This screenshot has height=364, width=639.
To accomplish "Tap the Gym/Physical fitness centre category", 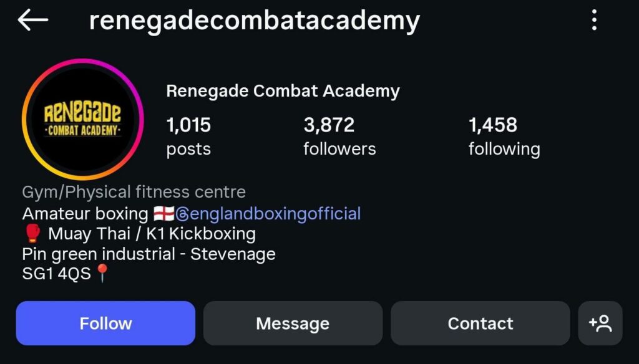I will 134,192.
